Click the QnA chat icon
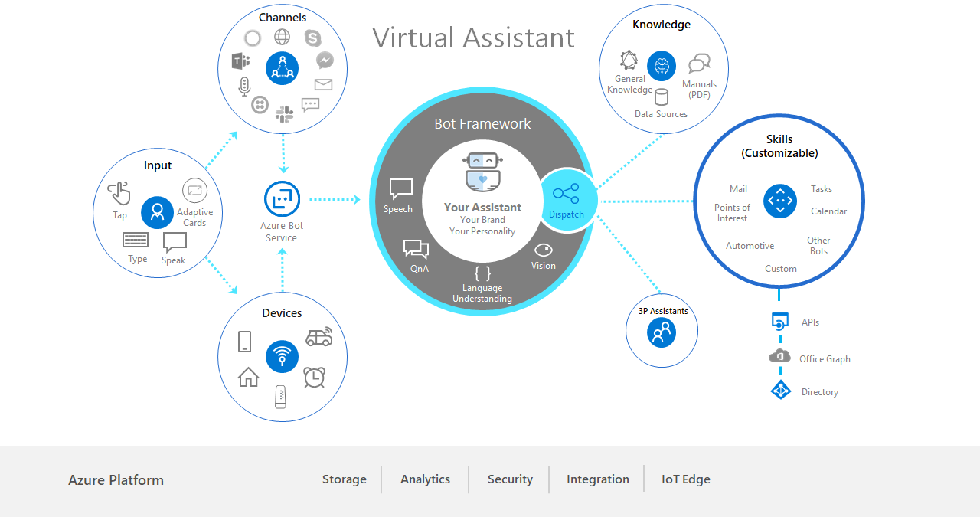 tap(416, 249)
